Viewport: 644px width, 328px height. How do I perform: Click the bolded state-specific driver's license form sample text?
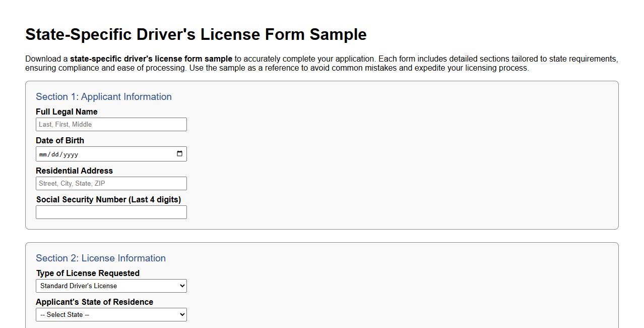(x=152, y=59)
